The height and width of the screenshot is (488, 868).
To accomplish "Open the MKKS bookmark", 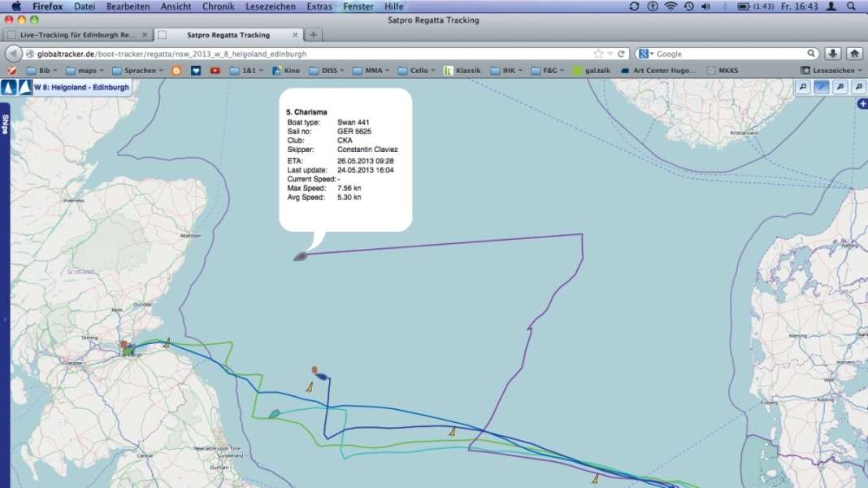I will (723, 70).
